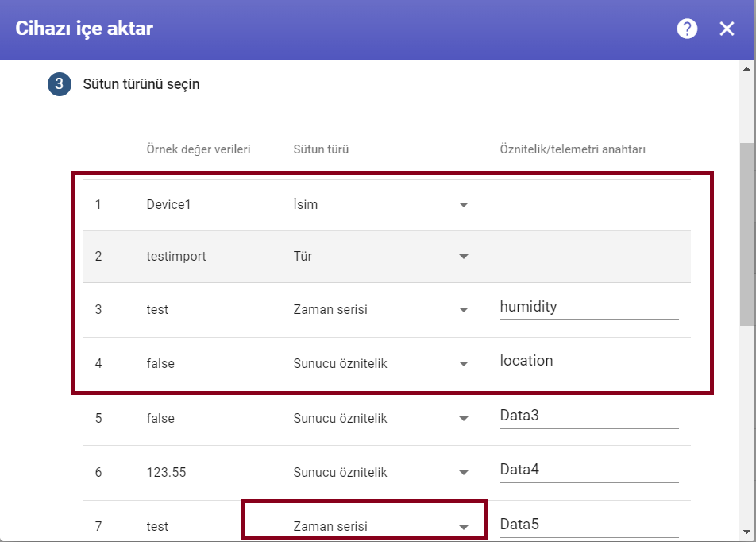
Task: Select step 3 circle indicator
Action: pyautogui.click(x=60, y=84)
